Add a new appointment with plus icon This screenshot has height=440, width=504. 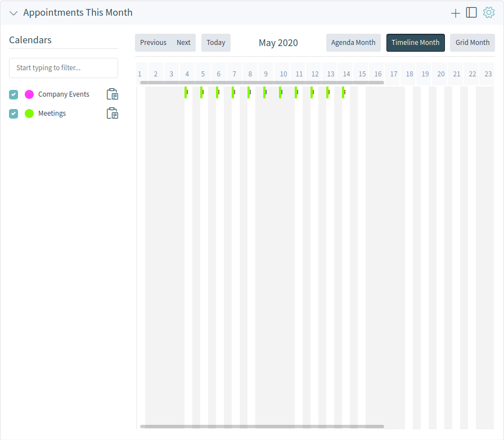(456, 13)
